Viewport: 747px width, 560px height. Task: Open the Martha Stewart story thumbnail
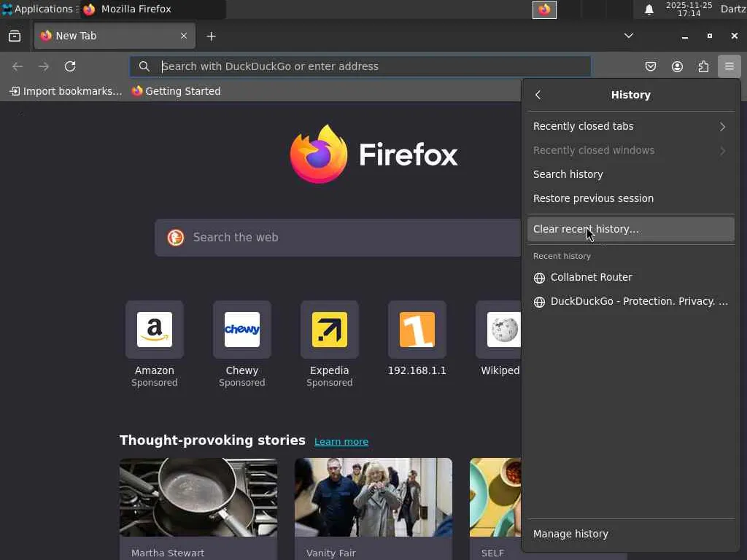(x=198, y=497)
